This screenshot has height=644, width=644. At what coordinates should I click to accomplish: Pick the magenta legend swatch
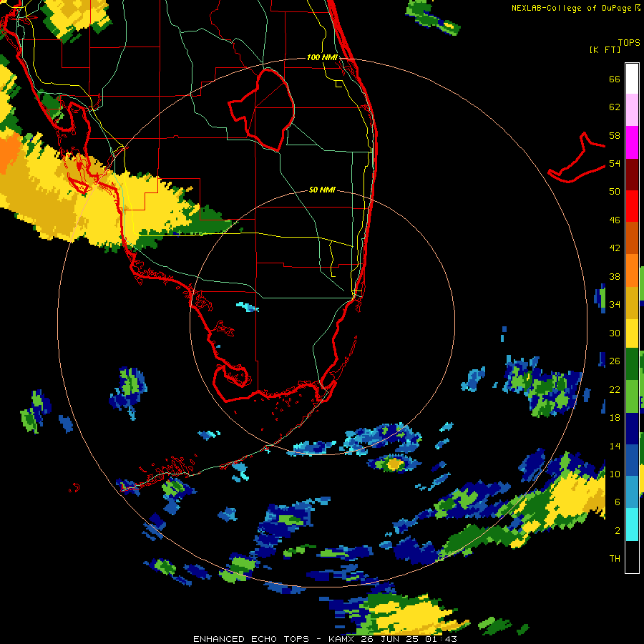coord(632,142)
